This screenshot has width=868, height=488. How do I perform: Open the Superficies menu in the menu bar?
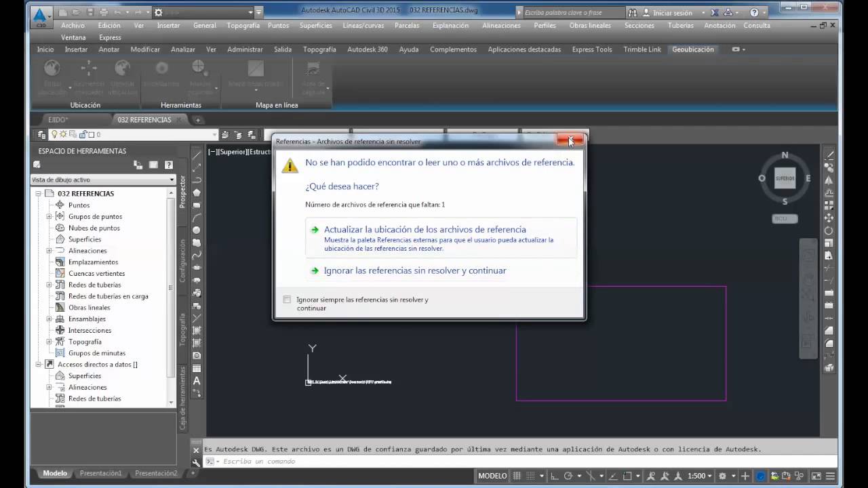(x=315, y=26)
